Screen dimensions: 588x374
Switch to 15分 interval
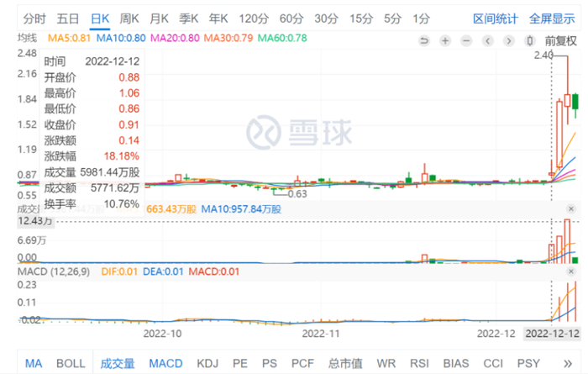coord(361,18)
